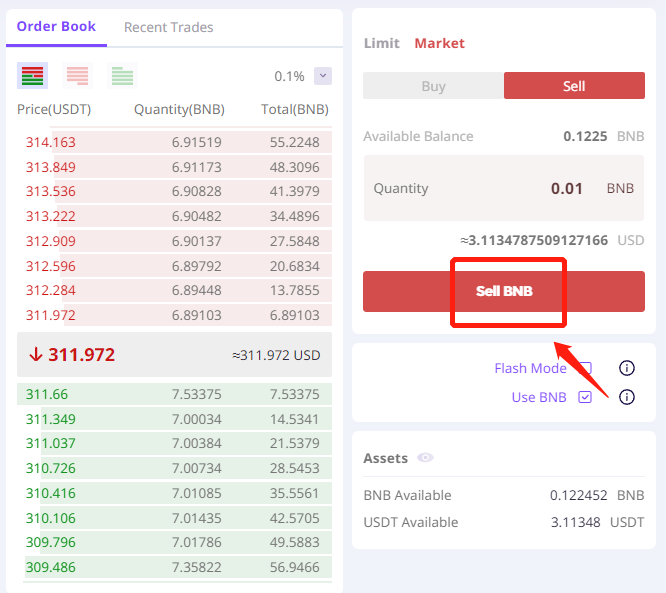The height and width of the screenshot is (593, 666).
Task: Select ask price 313.536
Action: pos(51,192)
